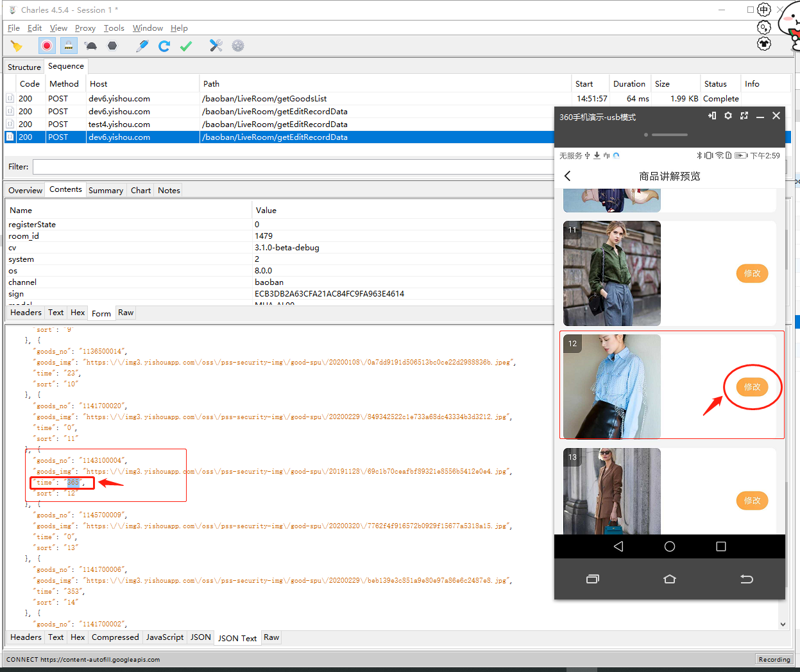Switch to the Structure tab
The image size is (800, 672).
click(x=24, y=67)
